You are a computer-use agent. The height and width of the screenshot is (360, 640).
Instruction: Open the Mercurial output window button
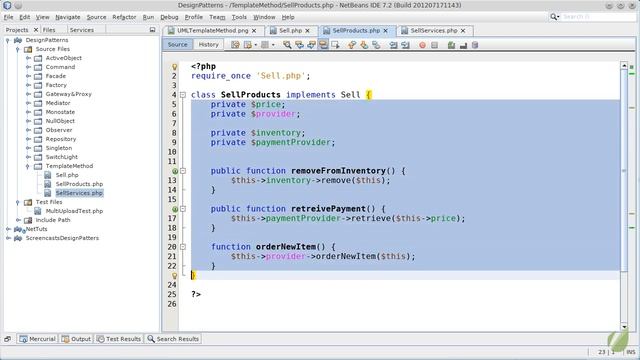(37, 339)
